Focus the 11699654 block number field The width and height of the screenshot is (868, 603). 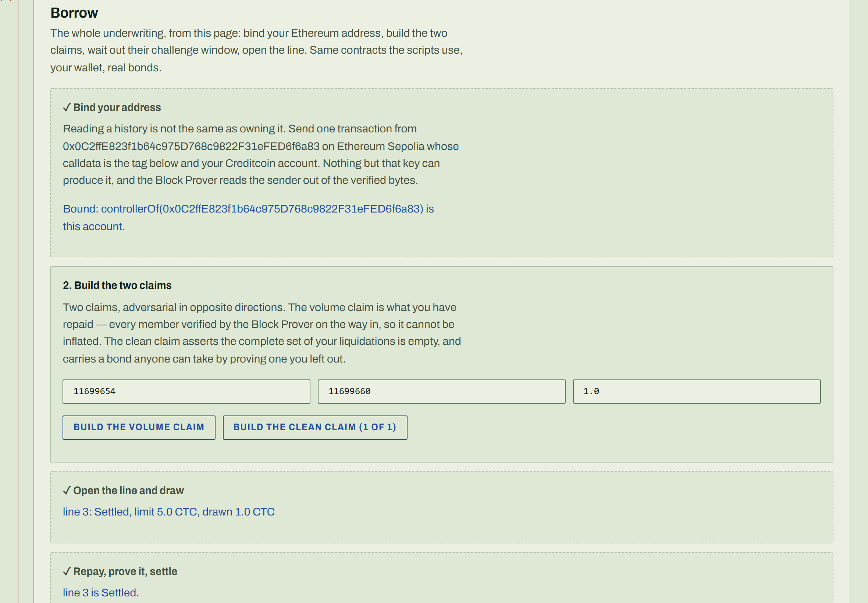[186, 392]
